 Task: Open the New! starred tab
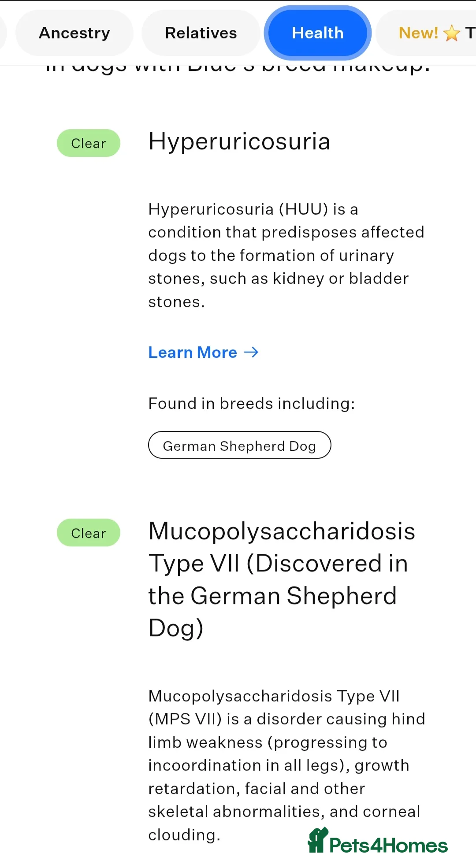click(430, 33)
